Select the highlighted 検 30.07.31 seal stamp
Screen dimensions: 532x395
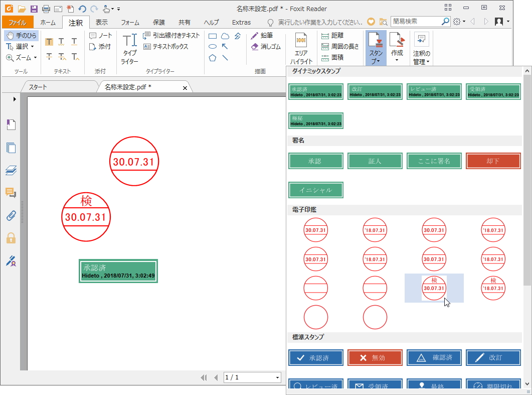tap(434, 288)
